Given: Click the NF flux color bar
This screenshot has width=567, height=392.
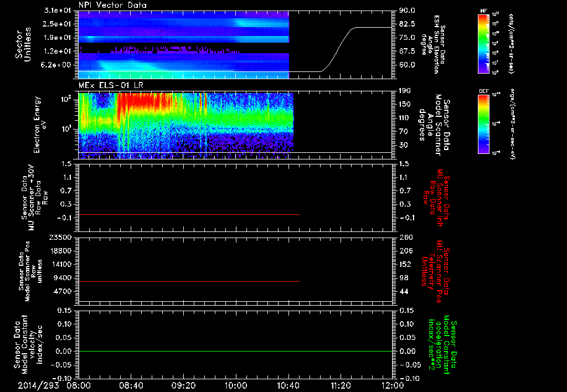Looking at the screenshot, I should 483,43.
